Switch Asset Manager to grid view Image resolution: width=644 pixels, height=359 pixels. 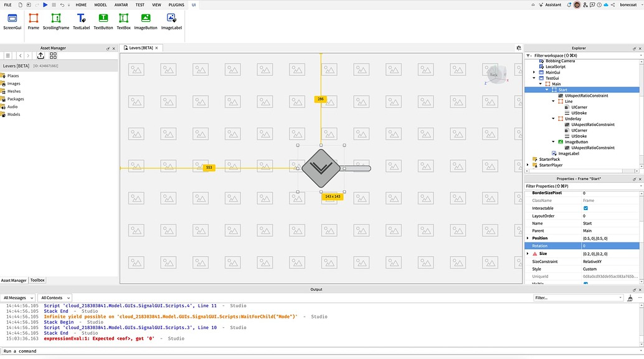[53, 55]
